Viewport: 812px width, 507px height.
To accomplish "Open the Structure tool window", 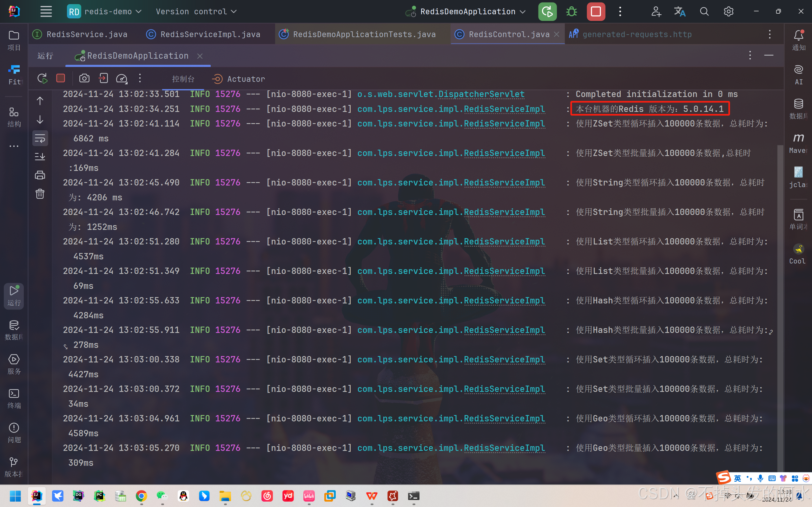I will click(x=14, y=117).
